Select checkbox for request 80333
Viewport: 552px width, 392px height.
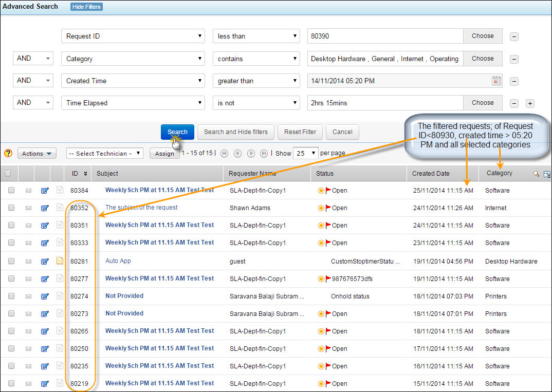11,242
